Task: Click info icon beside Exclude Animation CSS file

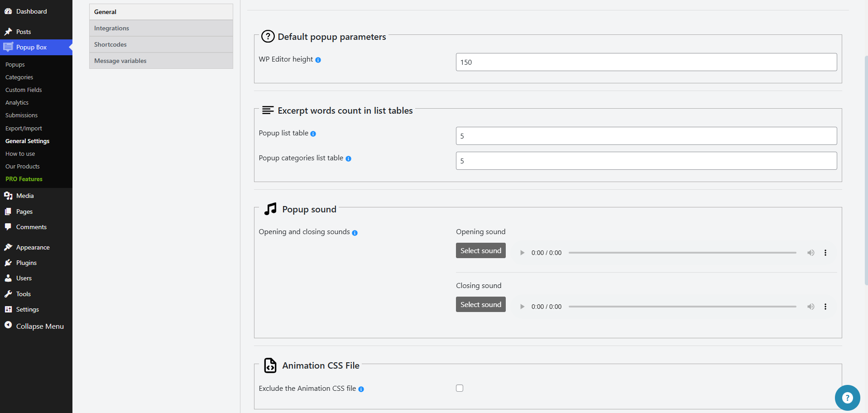Action: pos(361,389)
